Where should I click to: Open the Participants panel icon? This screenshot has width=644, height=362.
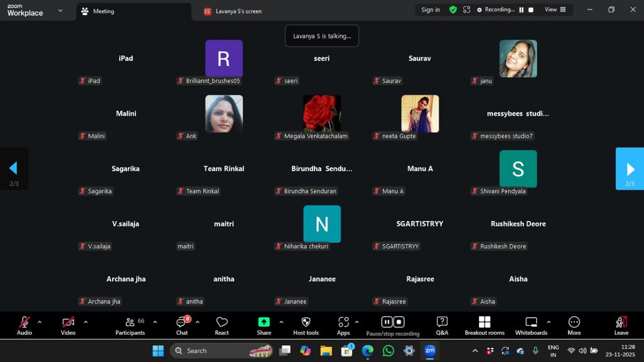click(130, 322)
